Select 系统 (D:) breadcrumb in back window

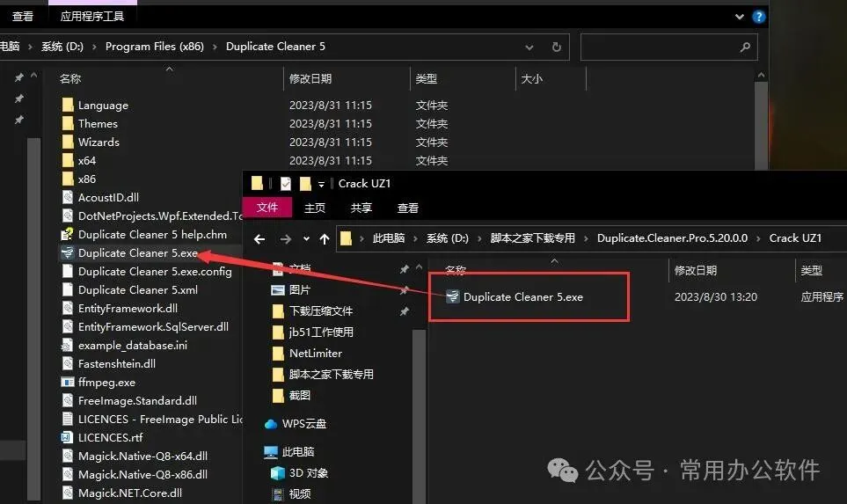tap(62, 47)
